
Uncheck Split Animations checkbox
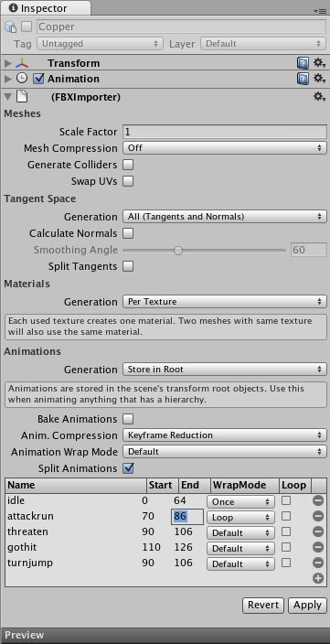129,468
